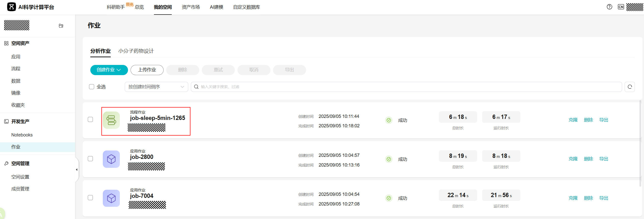The image size is (644, 219).
Task: Check the box for job-sleep-5min-1265
Action: coord(90,119)
